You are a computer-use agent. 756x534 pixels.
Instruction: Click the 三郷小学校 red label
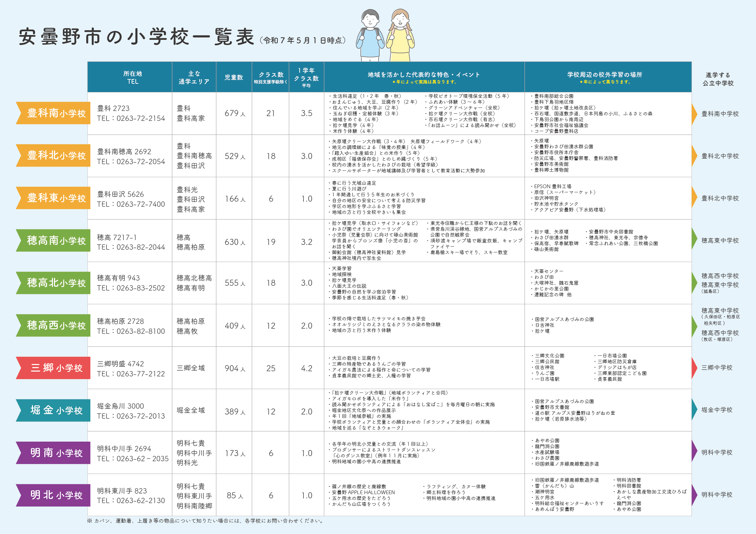click(x=55, y=368)
